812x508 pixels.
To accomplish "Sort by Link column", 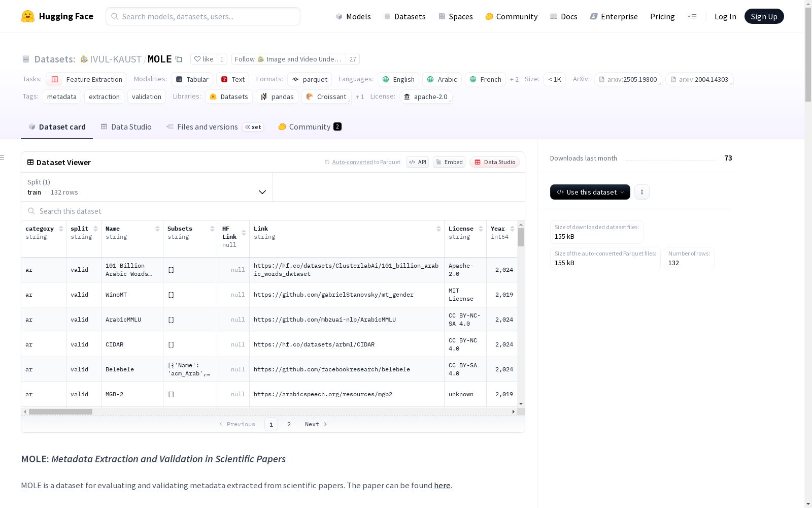I will 438,229.
